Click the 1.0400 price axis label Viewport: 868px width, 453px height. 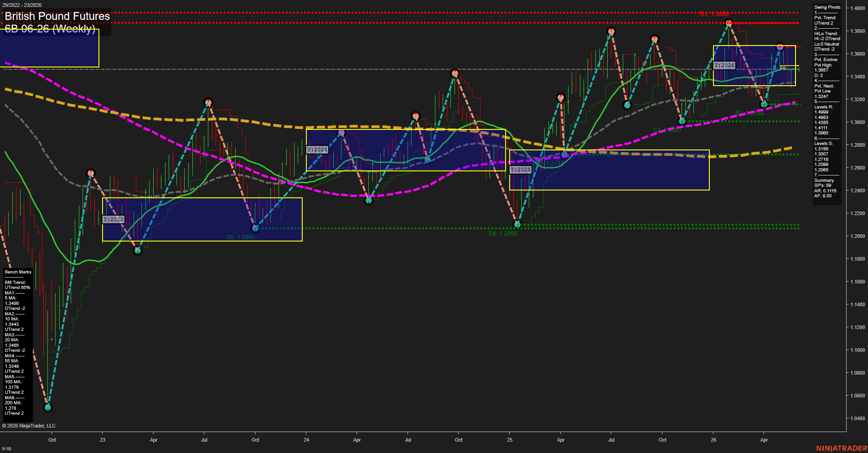[x=858, y=418]
